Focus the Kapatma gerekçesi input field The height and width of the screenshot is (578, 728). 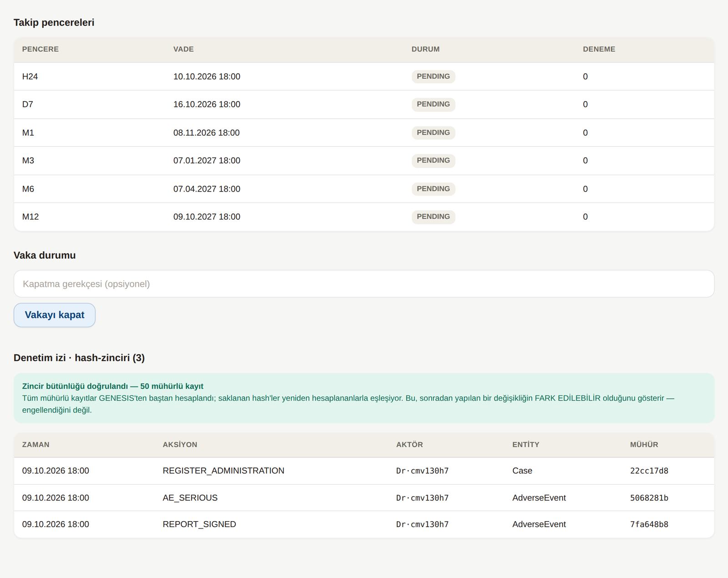pyautogui.click(x=364, y=284)
